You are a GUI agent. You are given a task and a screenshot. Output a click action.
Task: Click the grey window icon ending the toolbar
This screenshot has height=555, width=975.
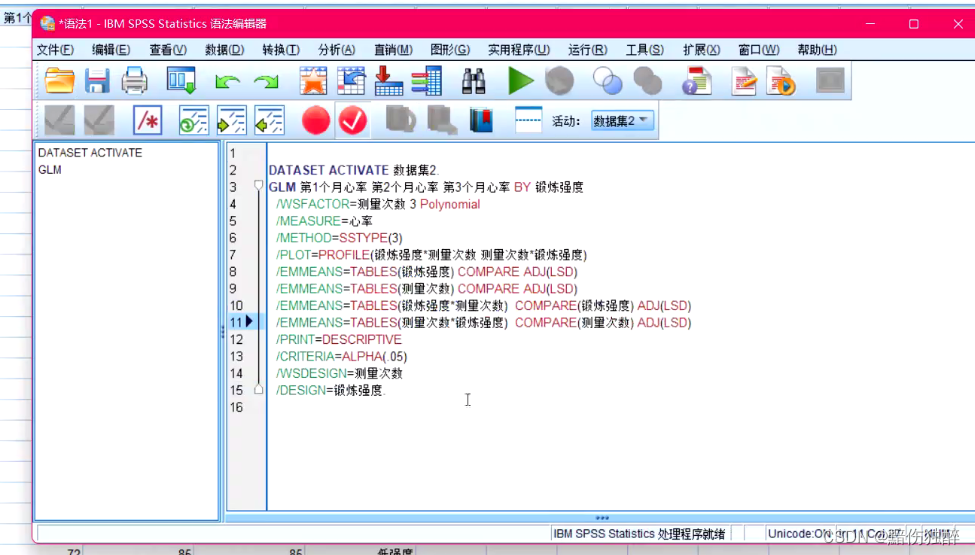[830, 81]
